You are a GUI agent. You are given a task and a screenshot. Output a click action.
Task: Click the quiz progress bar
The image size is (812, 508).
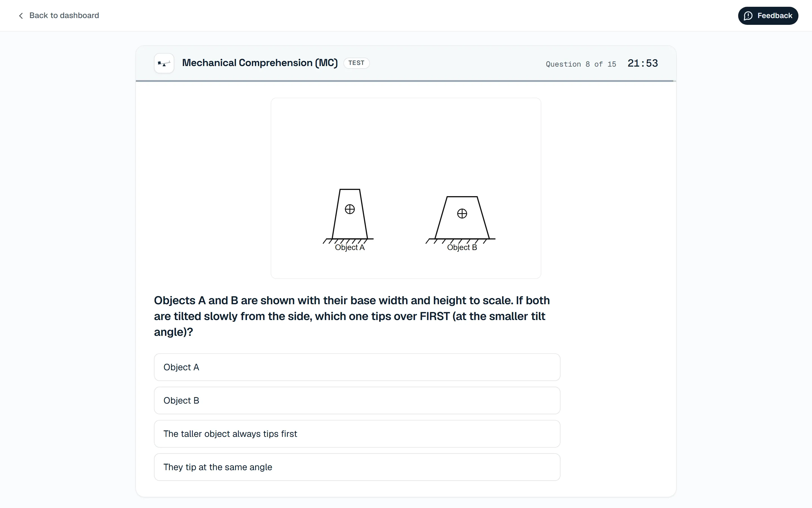pyautogui.click(x=406, y=81)
